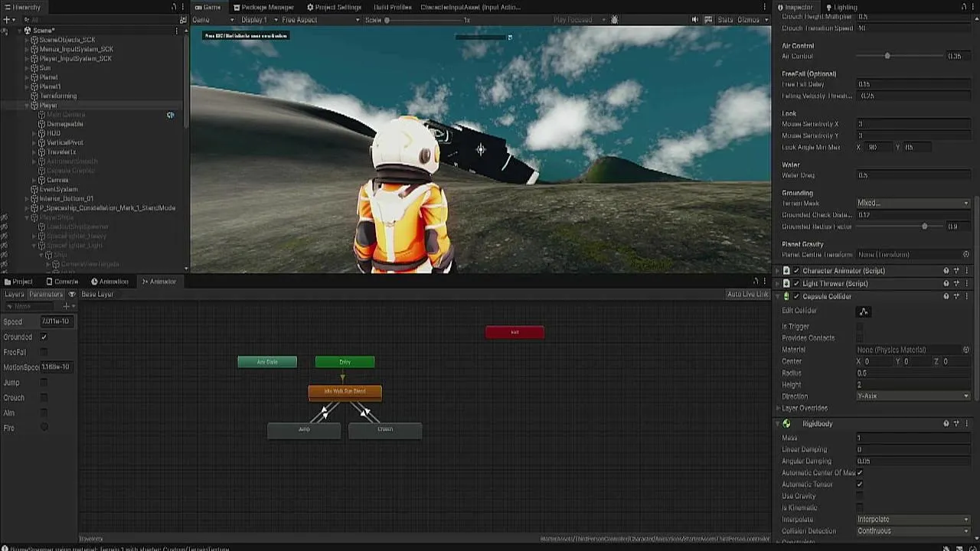Viewport: 980px width, 551px height.
Task: Click the Edit Collider tool icon
Action: pos(864,311)
